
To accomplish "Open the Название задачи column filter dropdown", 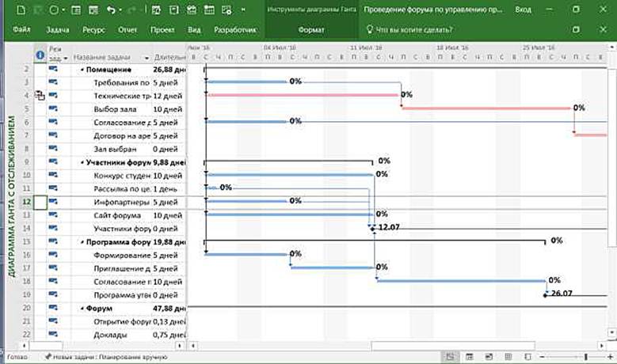I will click(147, 59).
